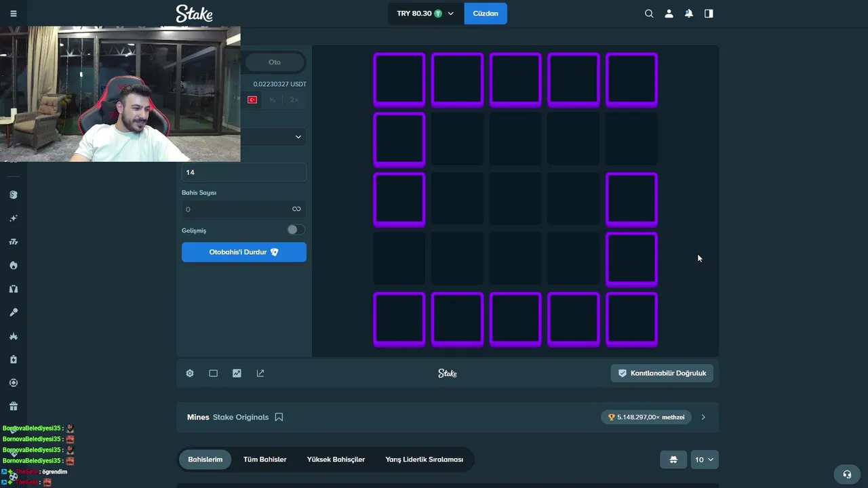
Task: Enable theatre mode rectangle icon
Action: [213, 373]
